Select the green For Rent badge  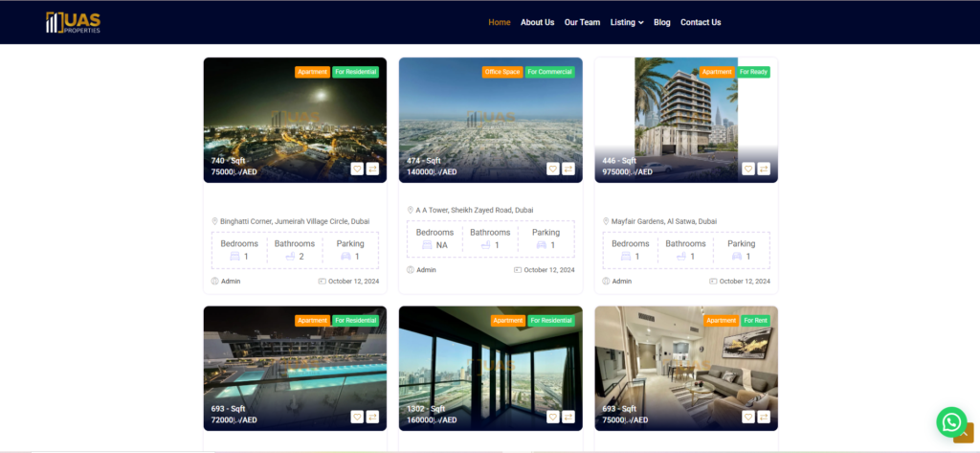tap(755, 320)
